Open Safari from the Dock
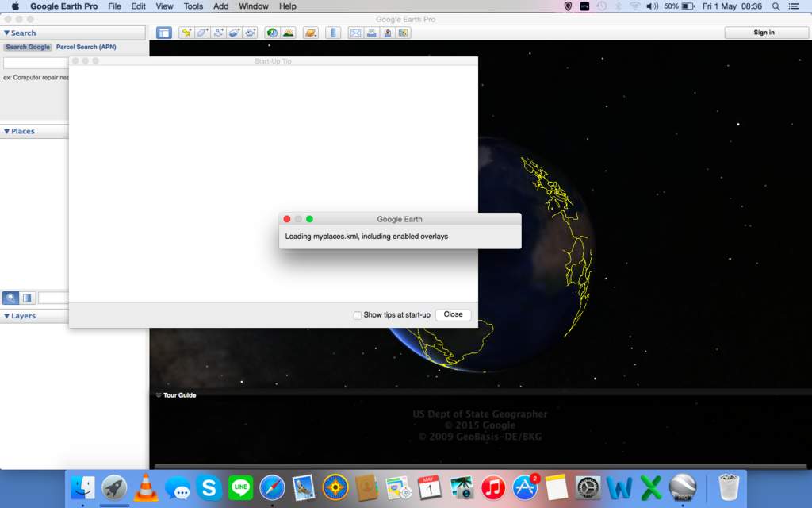The image size is (812, 508). [273, 488]
